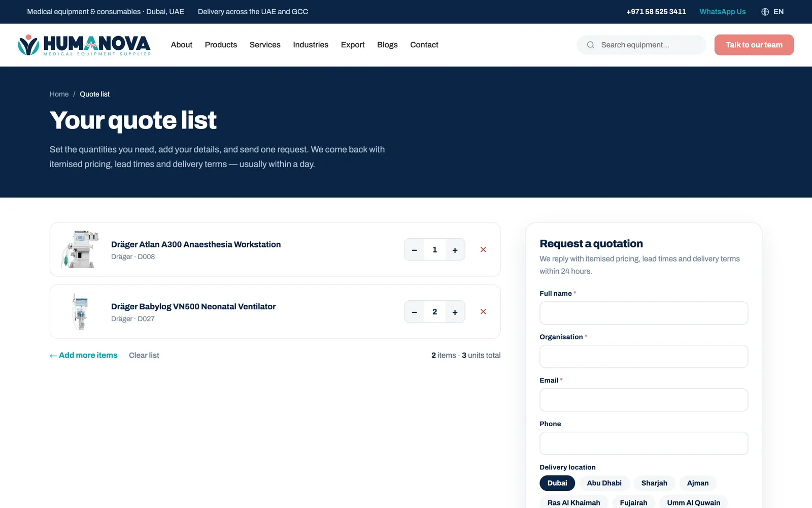The height and width of the screenshot is (508, 812).
Task: Open the Services menu
Action: coord(265,45)
